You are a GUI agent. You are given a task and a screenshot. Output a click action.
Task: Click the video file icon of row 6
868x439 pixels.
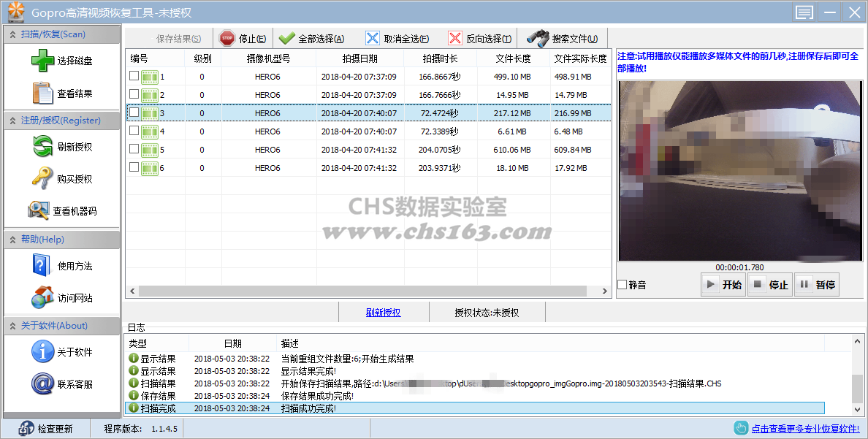coord(150,168)
